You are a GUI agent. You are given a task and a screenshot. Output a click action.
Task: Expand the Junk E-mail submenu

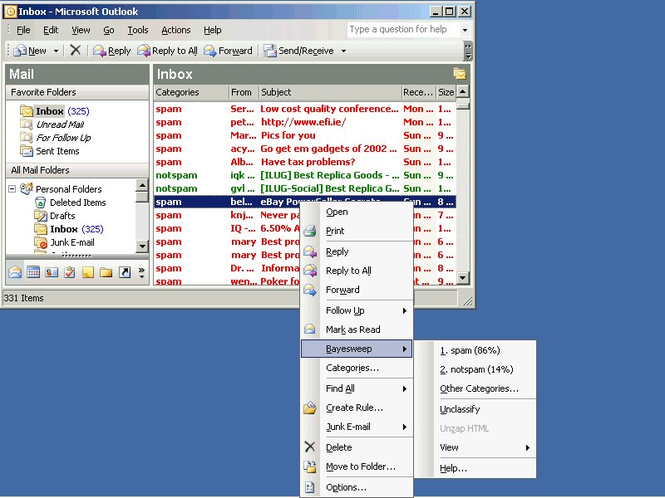[357, 427]
